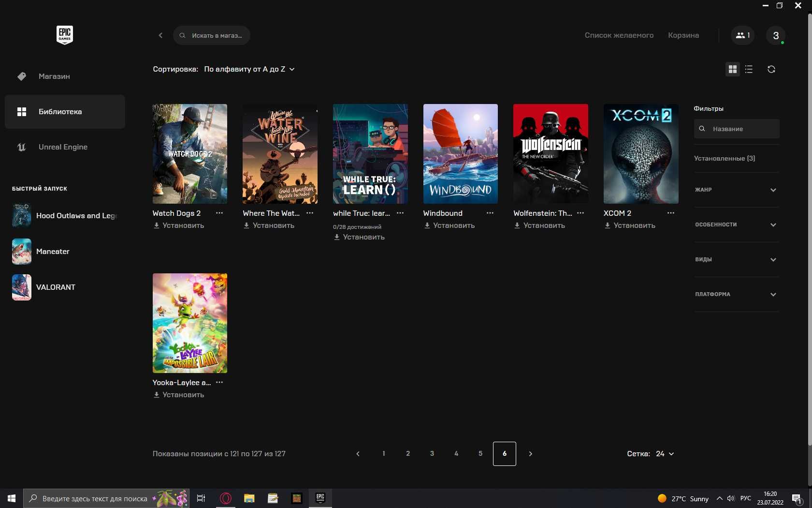Image resolution: width=812 pixels, height=508 pixels.
Task: Open File Explorer from taskbar
Action: tap(249, 498)
